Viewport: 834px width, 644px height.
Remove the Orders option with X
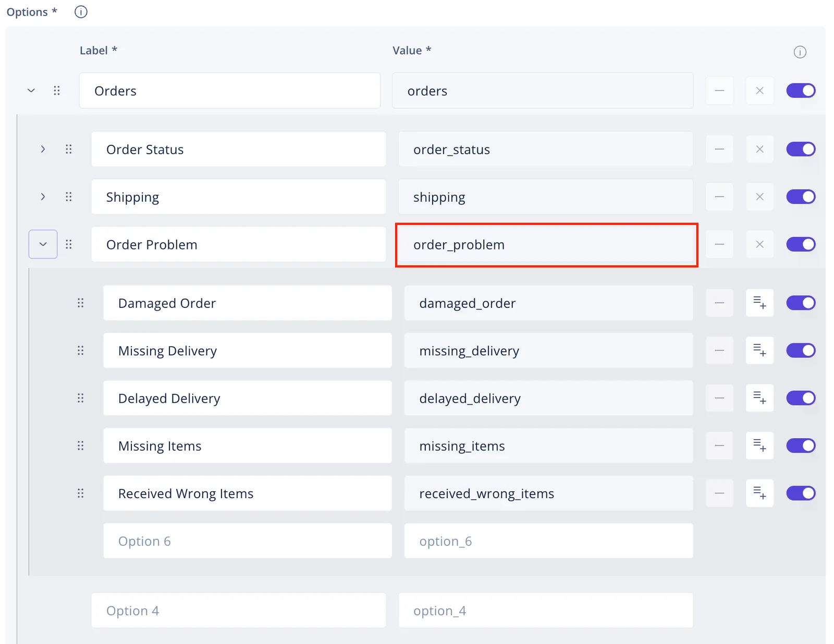pyautogui.click(x=759, y=91)
